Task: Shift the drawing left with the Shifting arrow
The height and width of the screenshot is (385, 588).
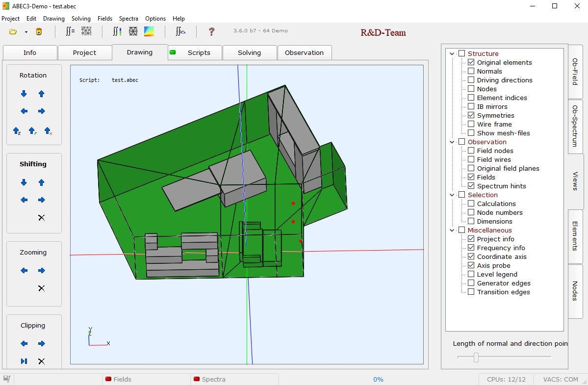Action: pyautogui.click(x=24, y=200)
